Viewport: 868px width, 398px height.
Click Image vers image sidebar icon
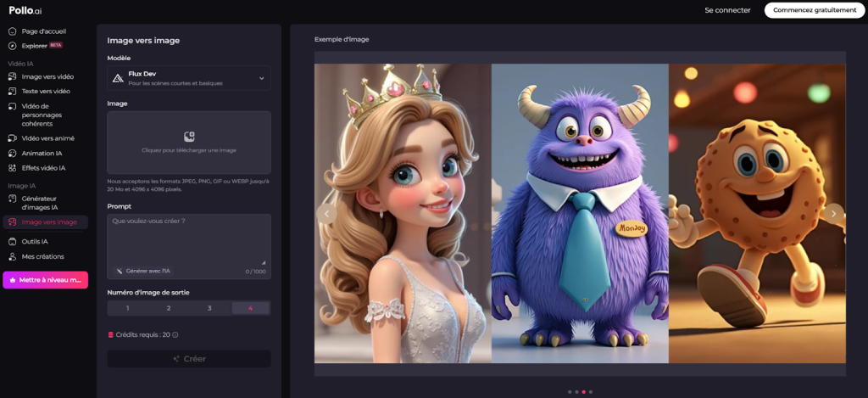(12, 222)
